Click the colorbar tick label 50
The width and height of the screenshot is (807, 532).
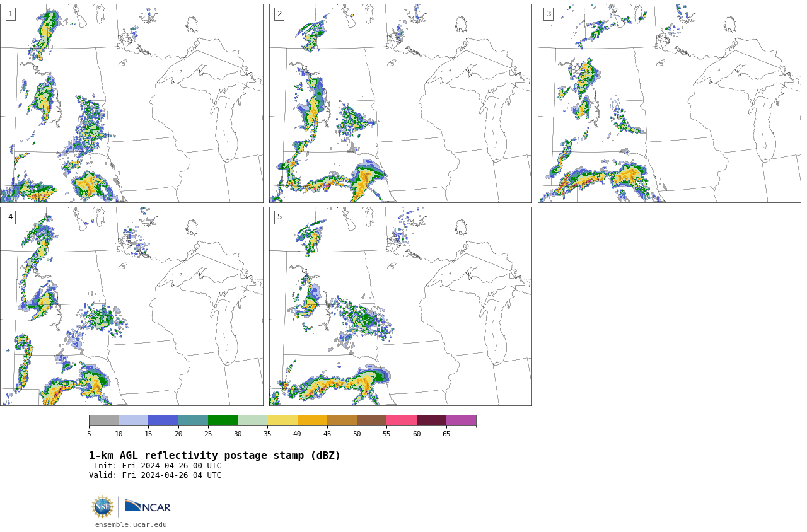pyautogui.click(x=357, y=434)
